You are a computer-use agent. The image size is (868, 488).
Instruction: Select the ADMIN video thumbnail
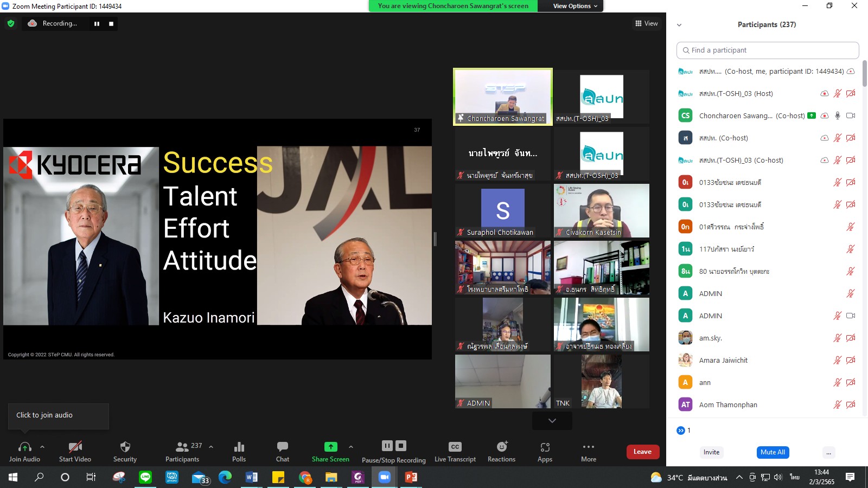point(503,381)
